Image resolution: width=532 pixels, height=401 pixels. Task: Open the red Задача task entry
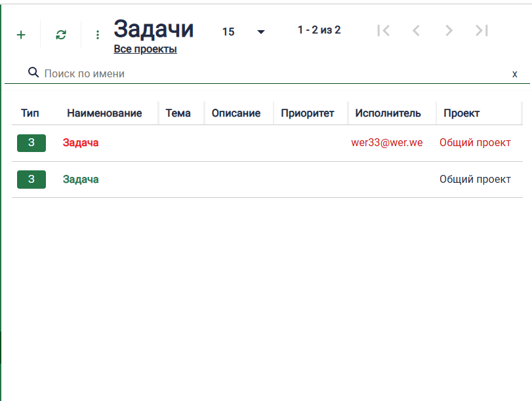point(80,142)
